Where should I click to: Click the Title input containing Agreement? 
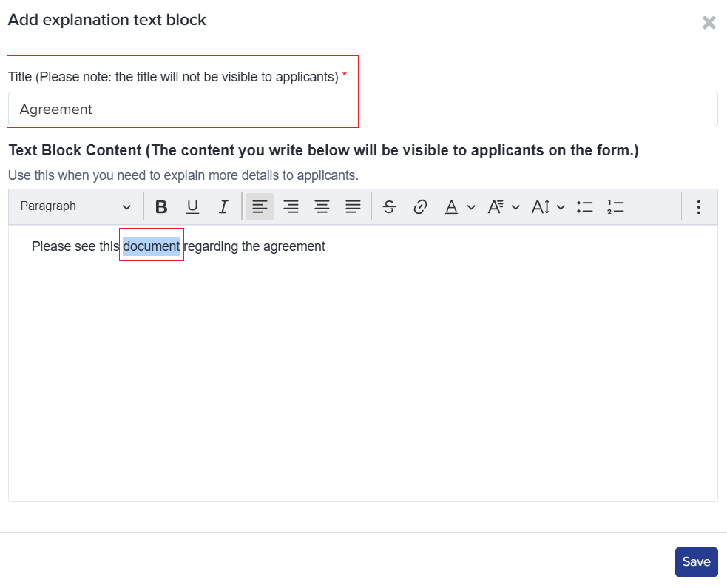[x=363, y=109]
